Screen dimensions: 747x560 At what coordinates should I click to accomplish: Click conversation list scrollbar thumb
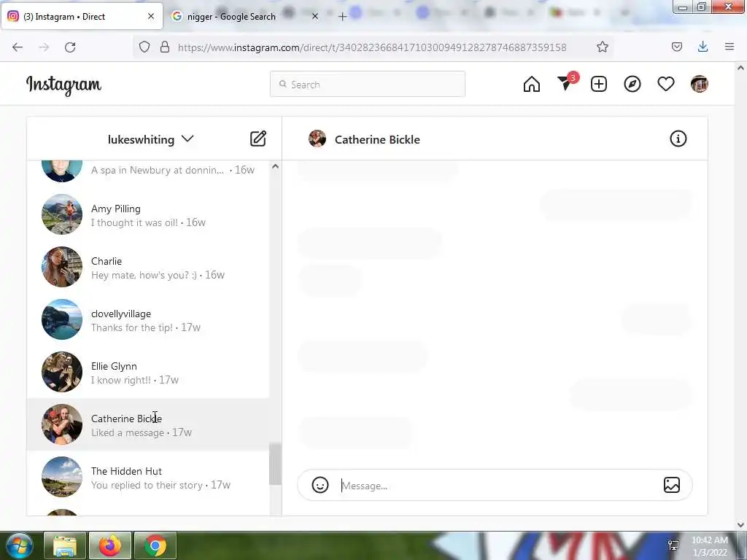pyautogui.click(x=275, y=464)
